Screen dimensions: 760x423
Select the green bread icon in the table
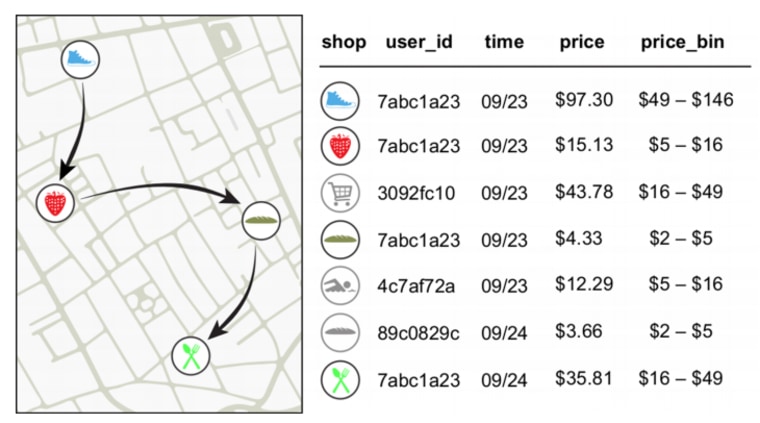pyautogui.click(x=340, y=239)
